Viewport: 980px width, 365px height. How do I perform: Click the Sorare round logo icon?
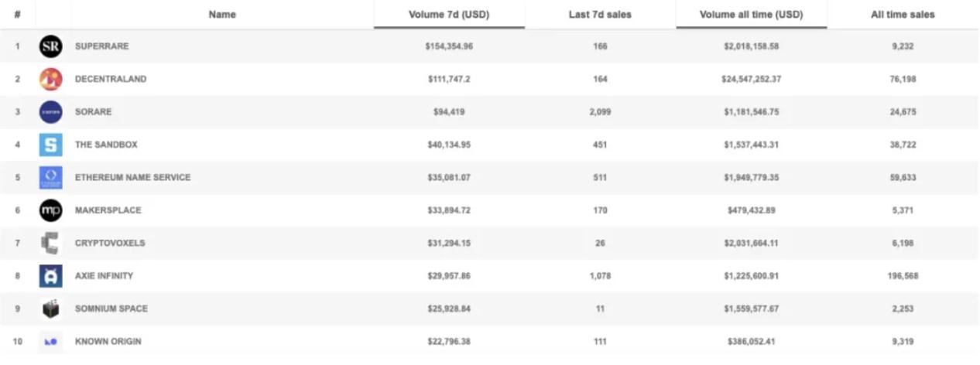(x=51, y=112)
